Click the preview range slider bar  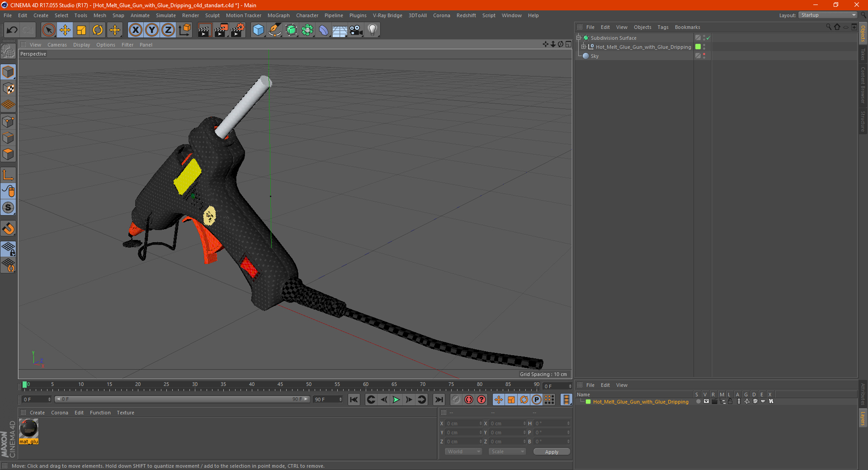(182, 399)
